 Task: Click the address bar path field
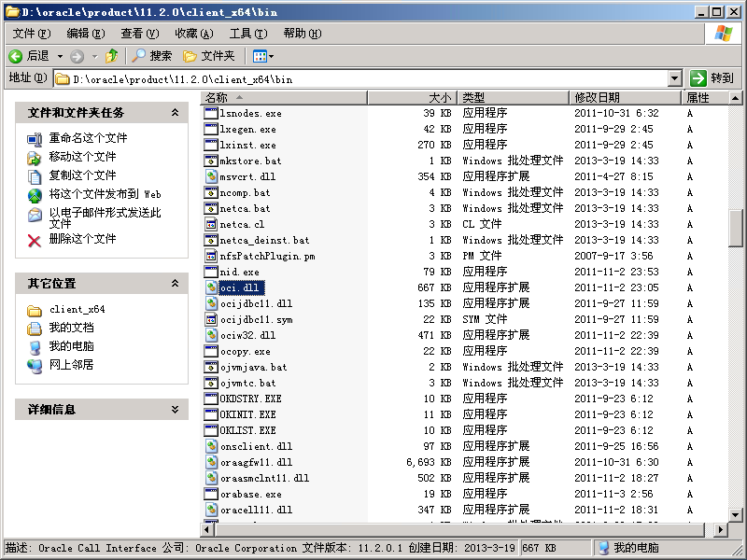coord(360,78)
